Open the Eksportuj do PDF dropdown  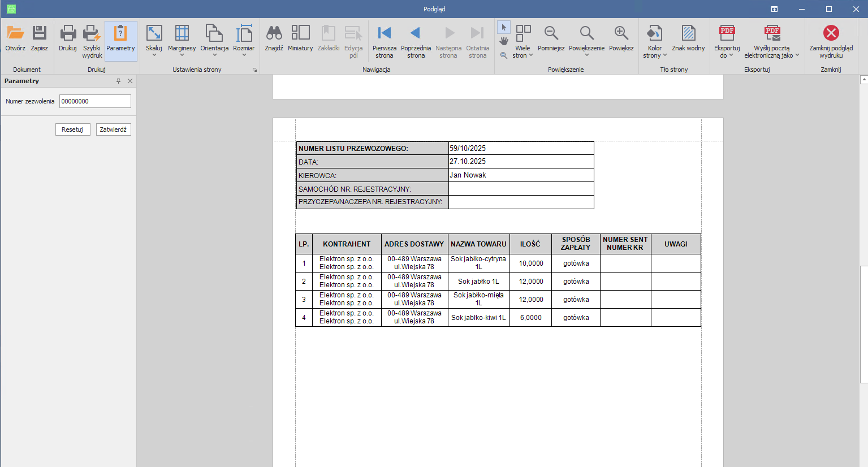[x=727, y=41]
